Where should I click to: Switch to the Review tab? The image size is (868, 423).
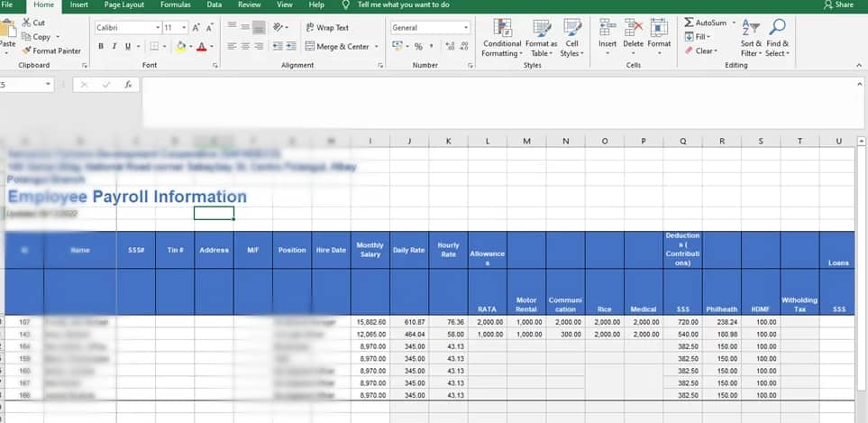click(249, 5)
